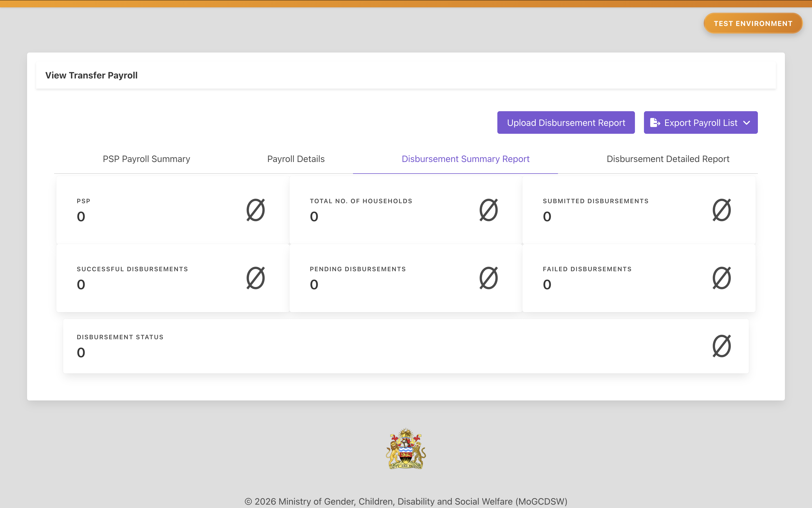Click the Successful Disbursements value 0
The image size is (812, 508).
tap(81, 284)
